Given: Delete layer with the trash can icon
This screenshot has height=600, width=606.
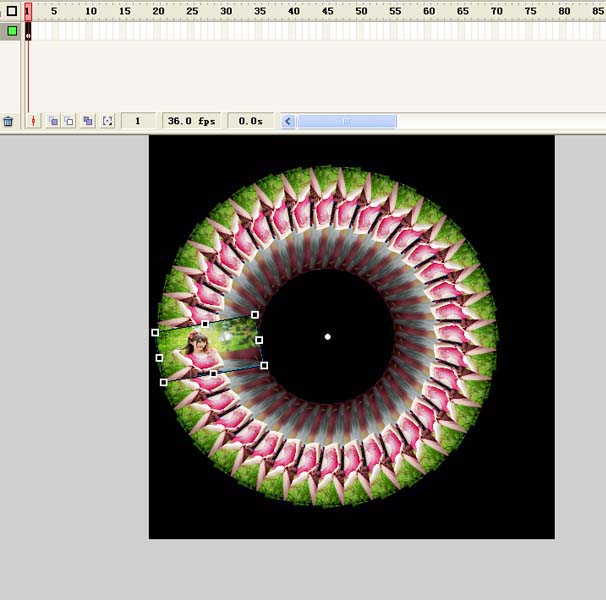Looking at the screenshot, I should 8,121.
